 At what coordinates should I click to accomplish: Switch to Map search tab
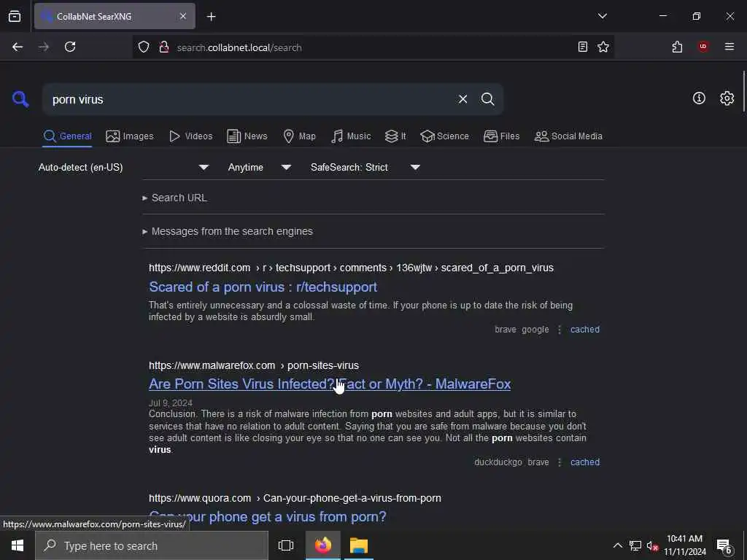tap(299, 136)
